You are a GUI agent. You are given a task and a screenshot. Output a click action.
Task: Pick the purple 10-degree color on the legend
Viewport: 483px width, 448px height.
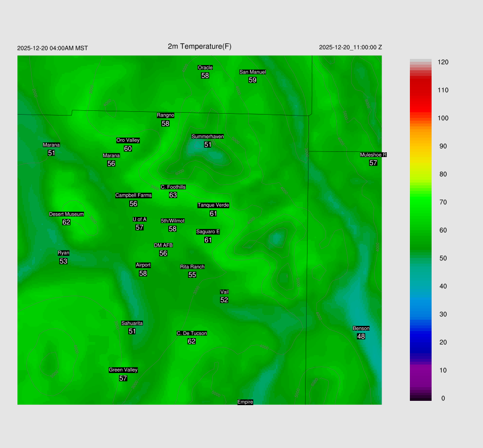point(421,370)
